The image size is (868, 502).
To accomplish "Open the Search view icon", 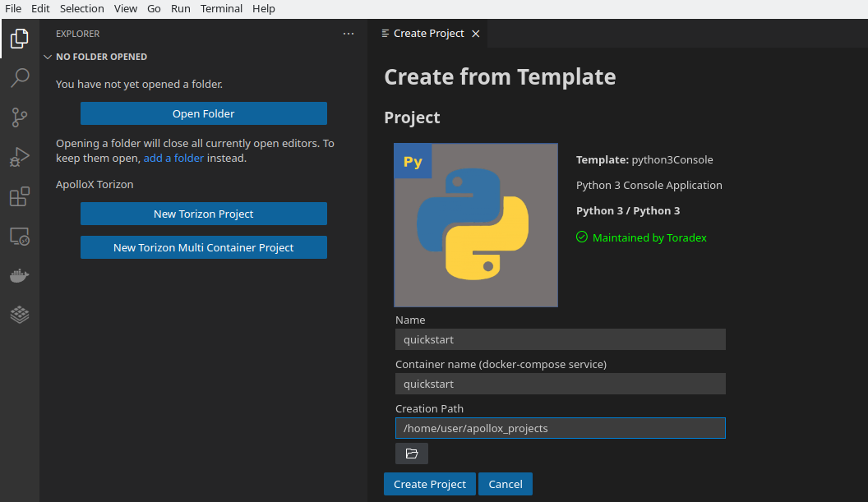I will [20, 78].
